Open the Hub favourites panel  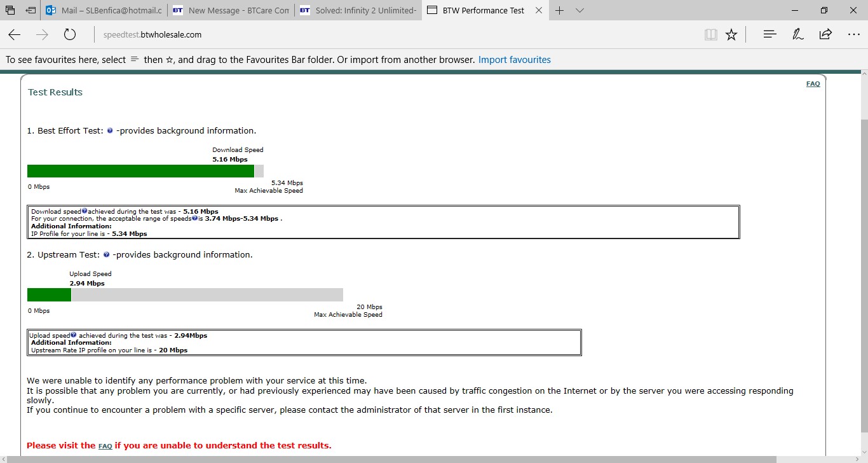pos(770,35)
